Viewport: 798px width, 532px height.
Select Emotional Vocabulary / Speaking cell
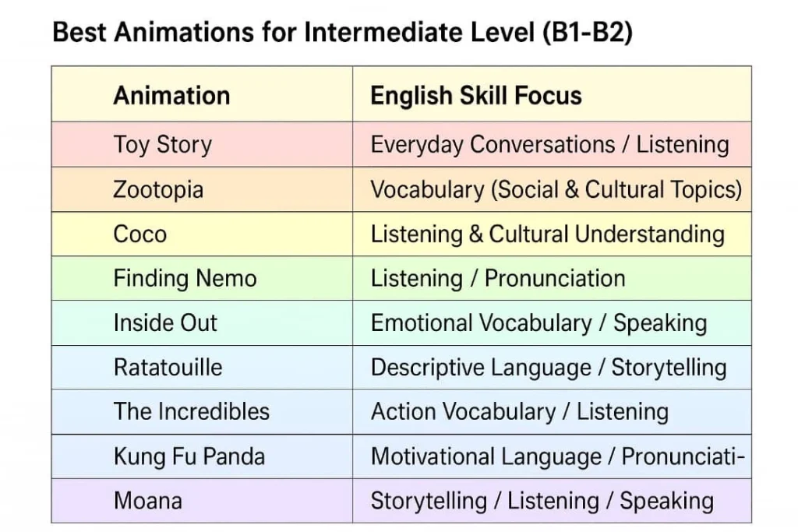point(553,323)
